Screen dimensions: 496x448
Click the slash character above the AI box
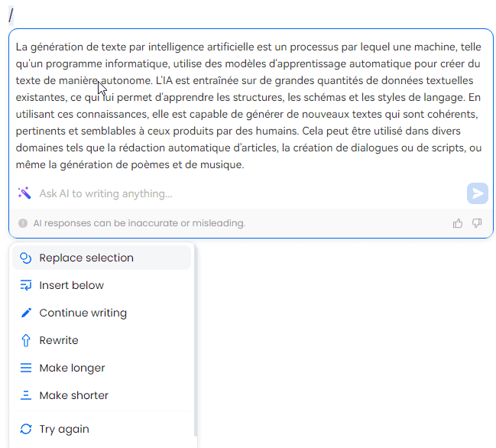[x=11, y=15]
